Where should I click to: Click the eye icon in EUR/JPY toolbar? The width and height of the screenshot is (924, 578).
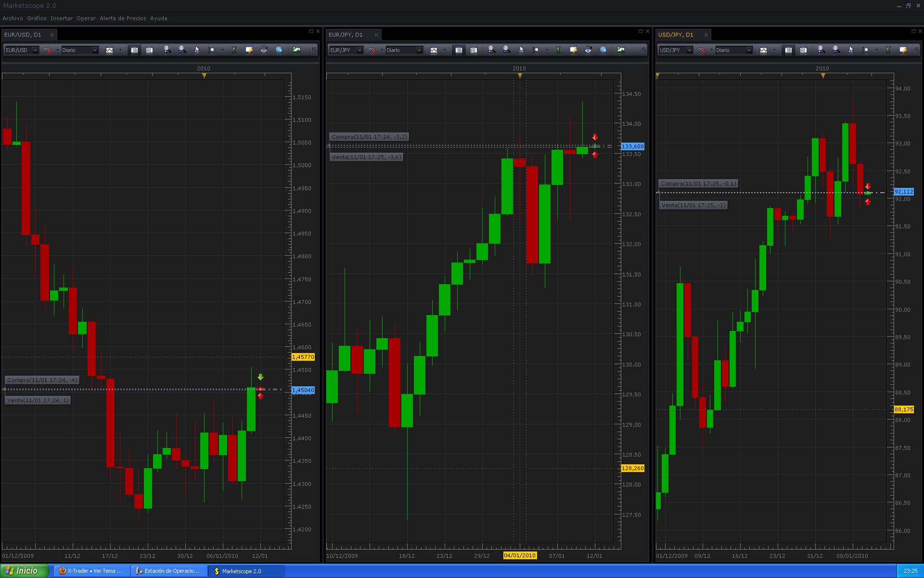pyautogui.click(x=588, y=50)
